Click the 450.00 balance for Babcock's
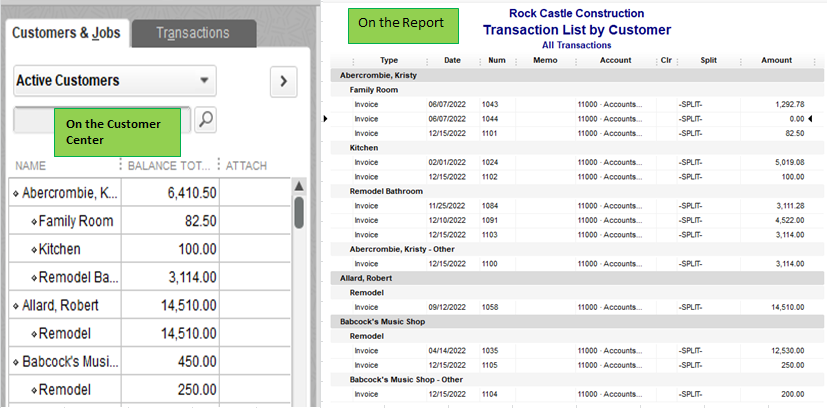827x408 pixels. click(x=196, y=362)
